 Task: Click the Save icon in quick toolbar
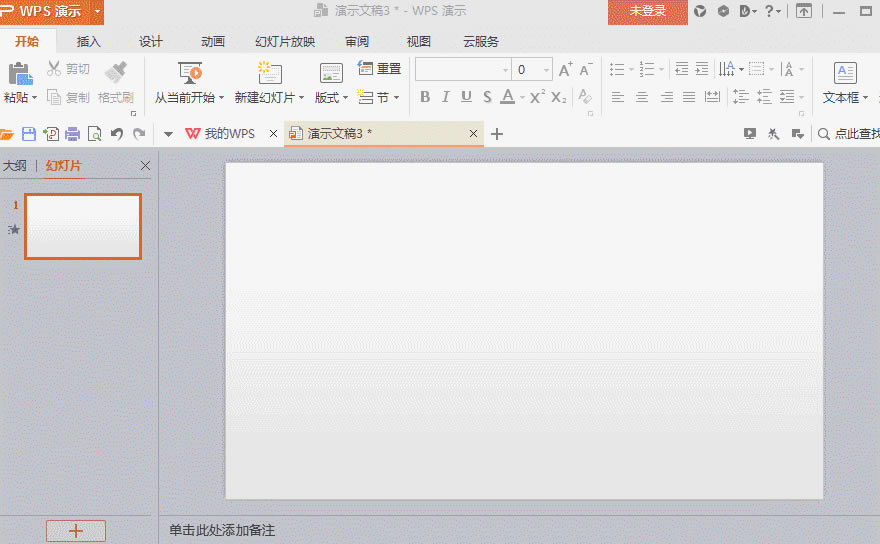pyautogui.click(x=29, y=134)
